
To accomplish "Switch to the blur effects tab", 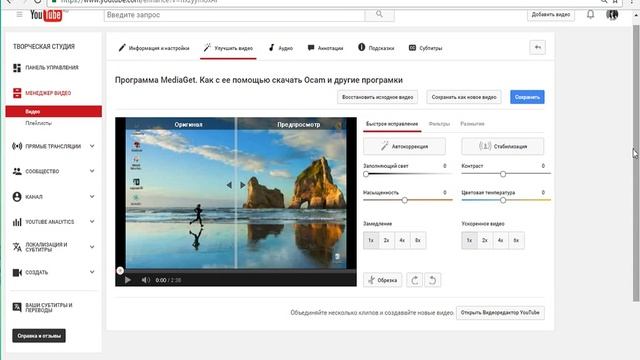I will point(472,124).
